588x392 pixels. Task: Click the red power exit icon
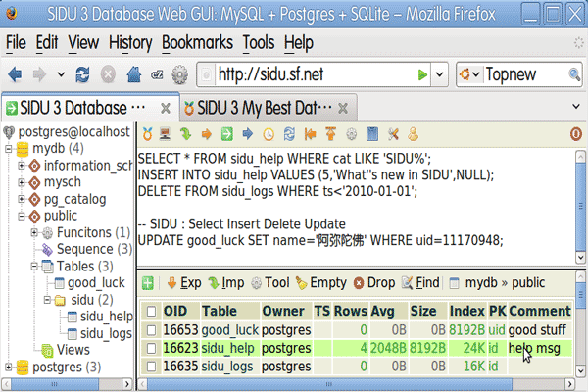click(575, 133)
